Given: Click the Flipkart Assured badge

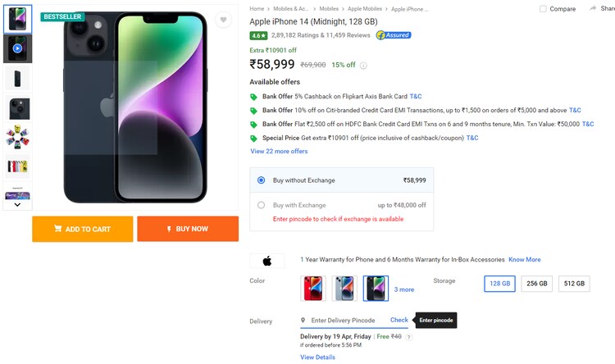Looking at the screenshot, I should [393, 35].
